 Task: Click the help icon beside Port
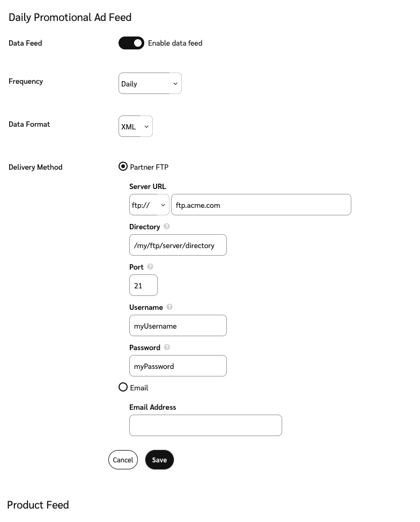coord(150,267)
